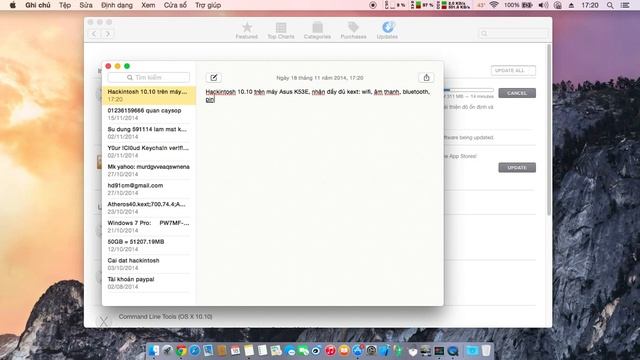Open the Ghi chú app menu
The width and height of the screenshot is (640, 360).
pos(38,5)
